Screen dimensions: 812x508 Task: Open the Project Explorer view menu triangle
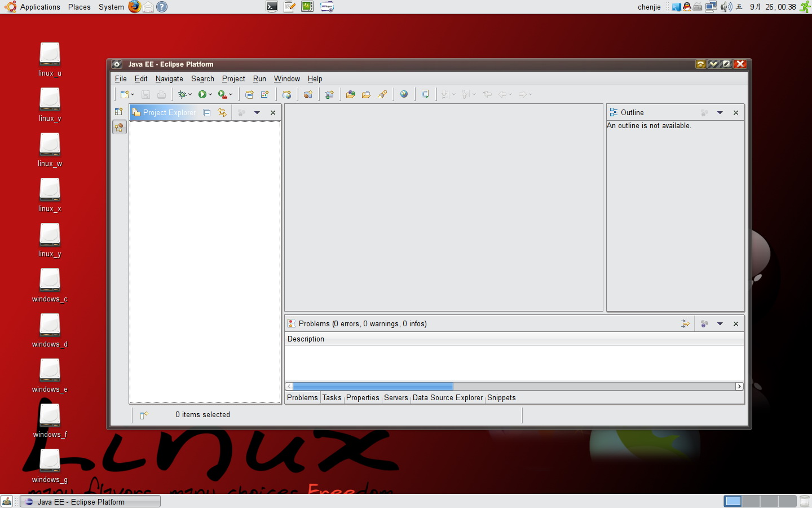257,112
